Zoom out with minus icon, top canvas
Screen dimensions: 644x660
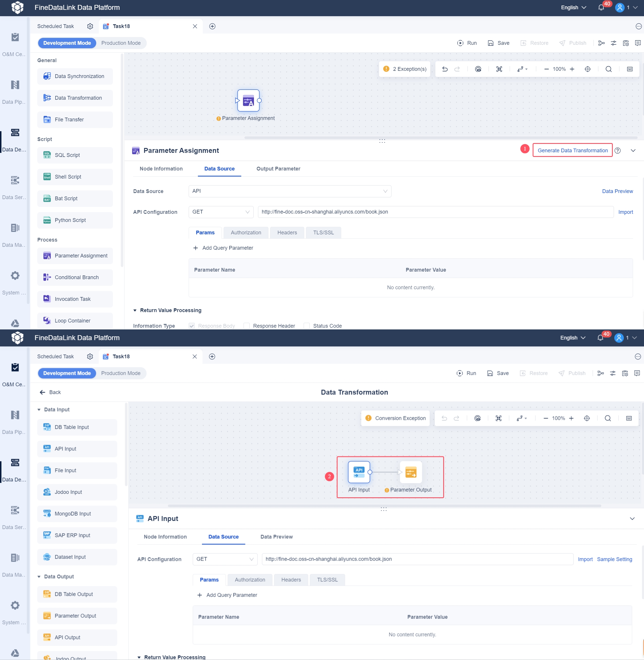[546, 69]
